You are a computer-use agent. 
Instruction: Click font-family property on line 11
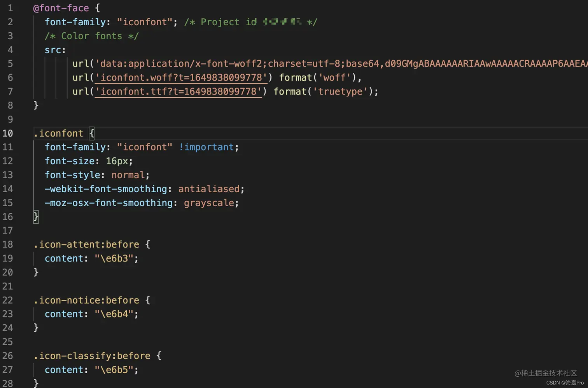coord(75,147)
